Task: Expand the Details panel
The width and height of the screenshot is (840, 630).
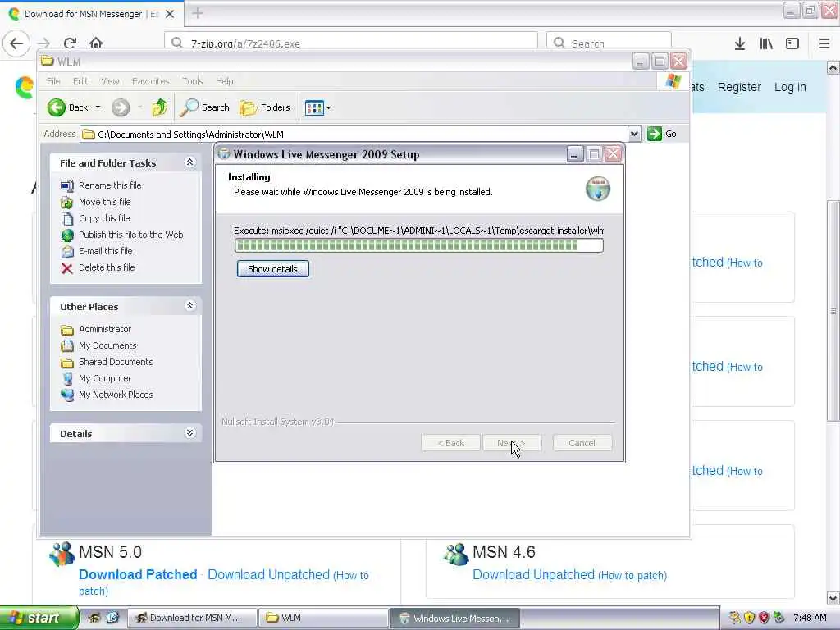Action: point(189,433)
